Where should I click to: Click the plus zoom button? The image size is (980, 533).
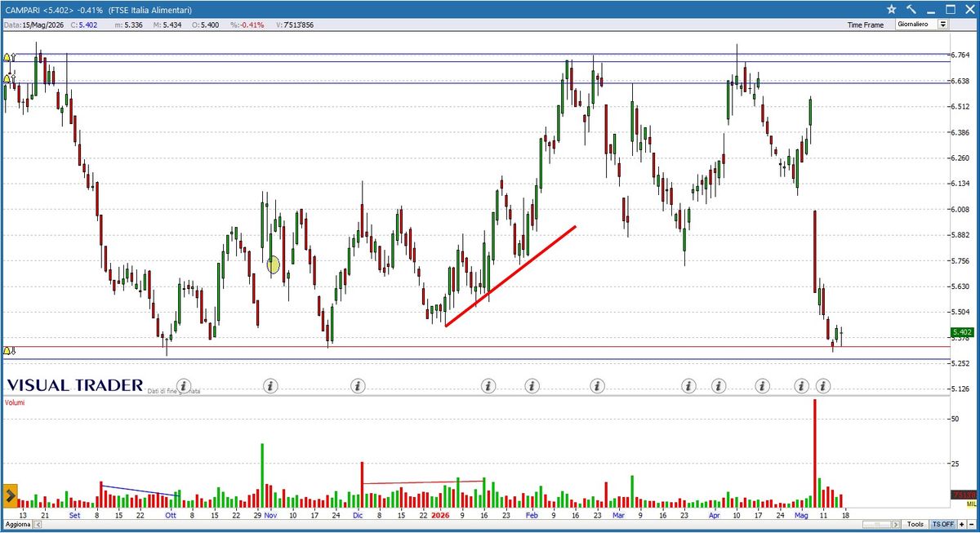click(x=962, y=524)
